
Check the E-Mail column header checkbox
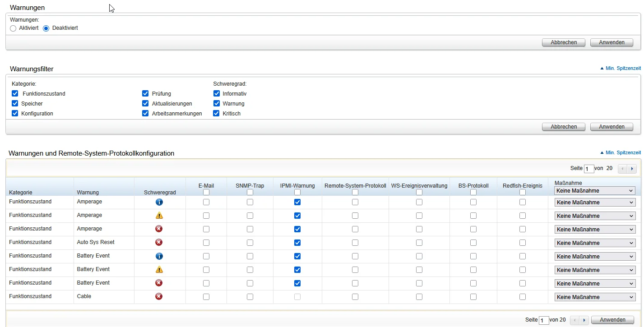click(206, 192)
